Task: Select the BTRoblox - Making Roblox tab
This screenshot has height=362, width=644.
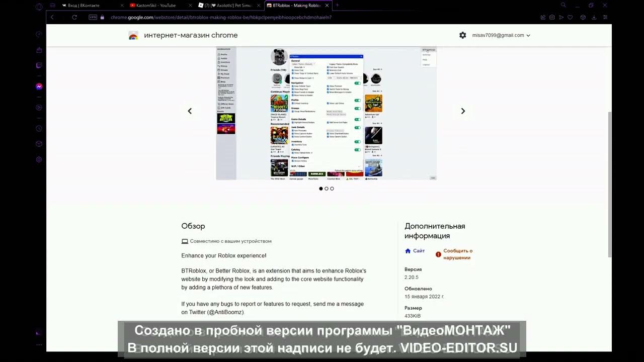Action: click(x=298, y=5)
